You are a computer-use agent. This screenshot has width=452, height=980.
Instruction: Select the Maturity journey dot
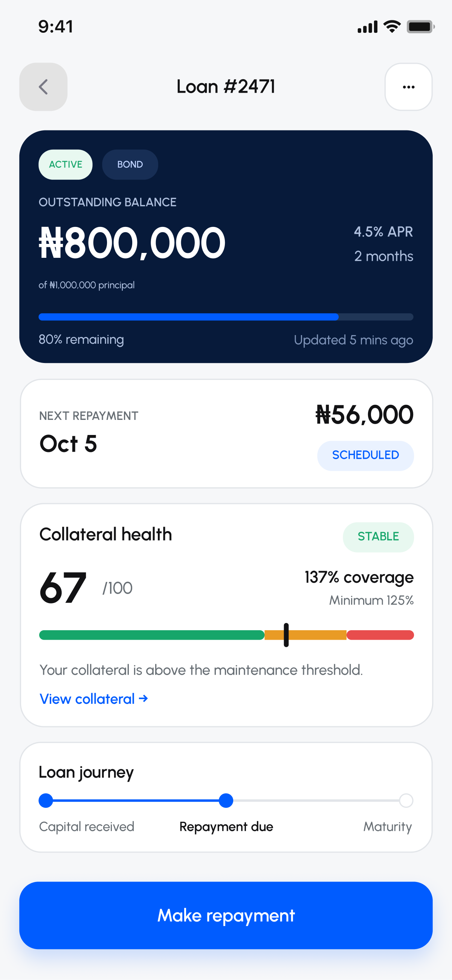406,801
